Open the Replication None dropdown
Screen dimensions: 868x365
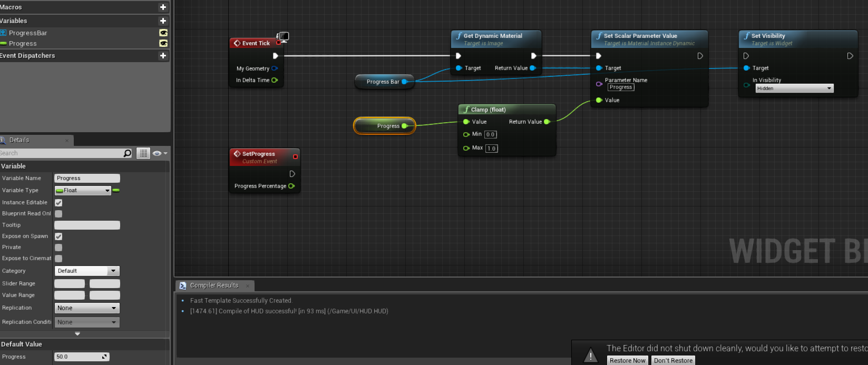pyautogui.click(x=87, y=308)
